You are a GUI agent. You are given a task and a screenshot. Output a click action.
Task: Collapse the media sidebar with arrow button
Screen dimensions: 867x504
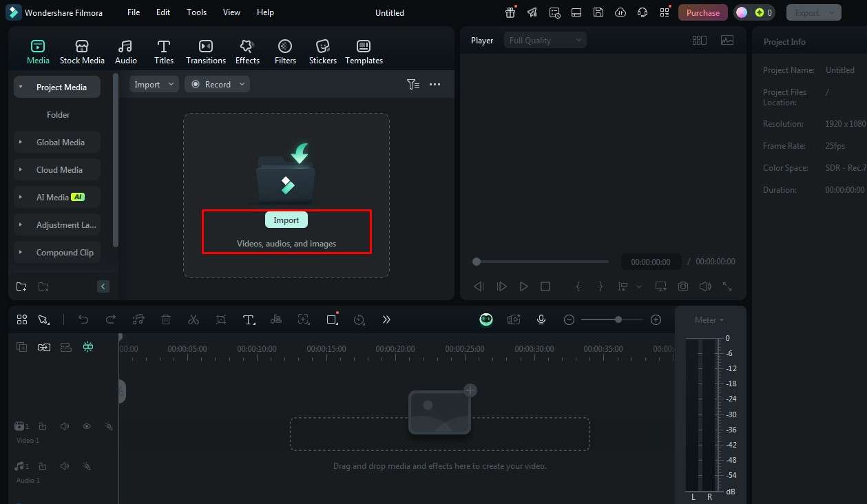pyautogui.click(x=103, y=286)
